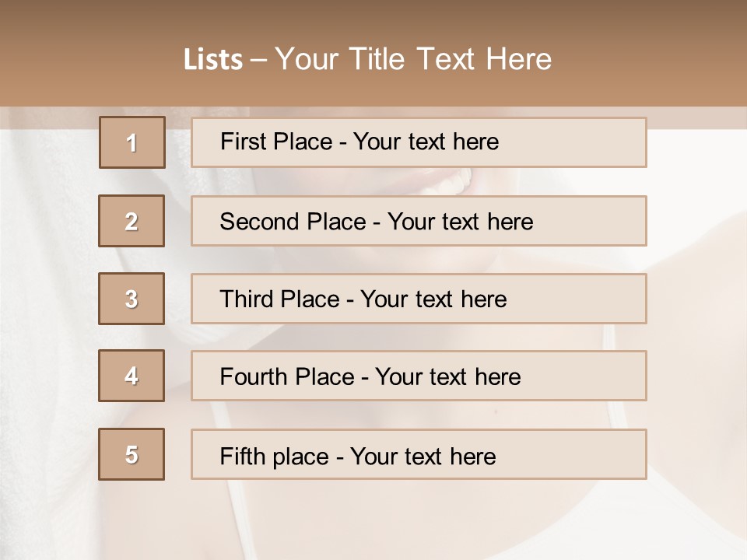Select the number 4 box
Viewport: 747px width, 560px height.
[132, 376]
